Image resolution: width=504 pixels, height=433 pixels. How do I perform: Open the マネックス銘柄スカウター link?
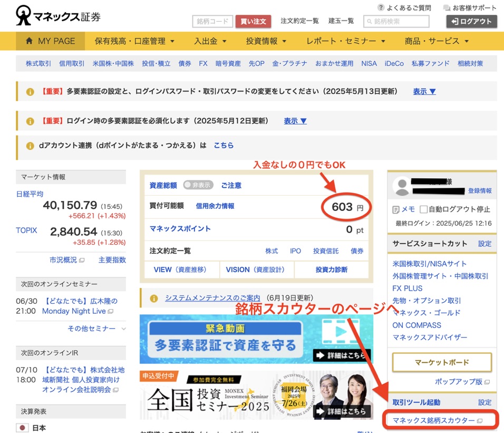tap(433, 421)
